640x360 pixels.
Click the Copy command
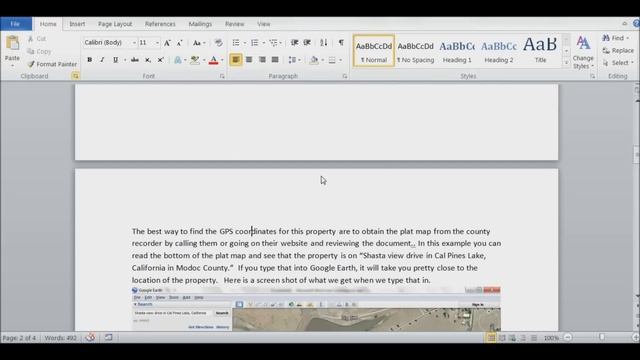(40, 51)
